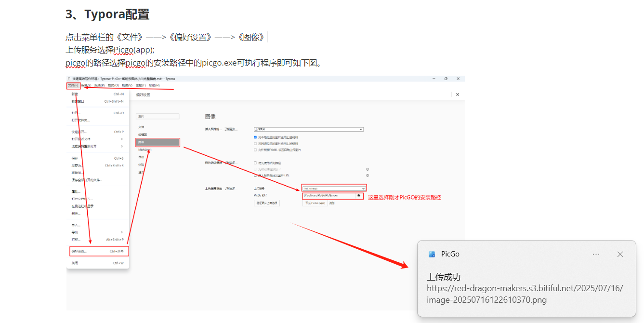The image size is (644, 323).
Task: Click the Typora logo icon in the embedded title bar
Action: pyautogui.click(x=69, y=79)
